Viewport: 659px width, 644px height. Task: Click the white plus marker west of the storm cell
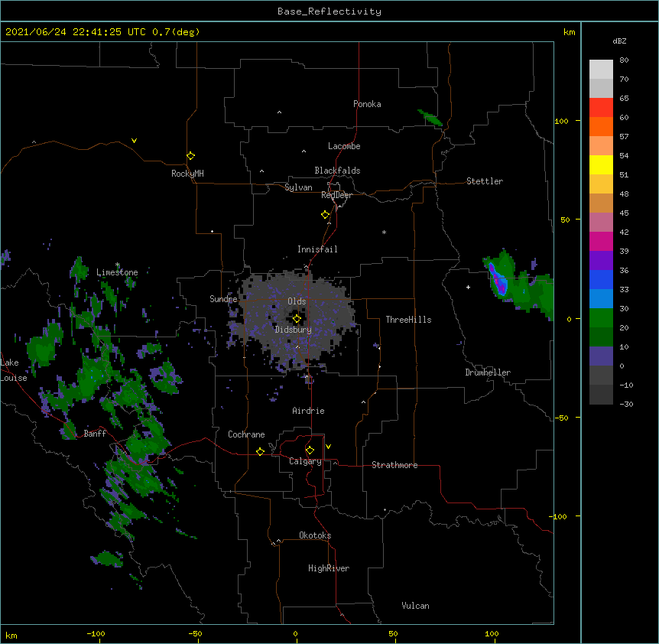(468, 287)
